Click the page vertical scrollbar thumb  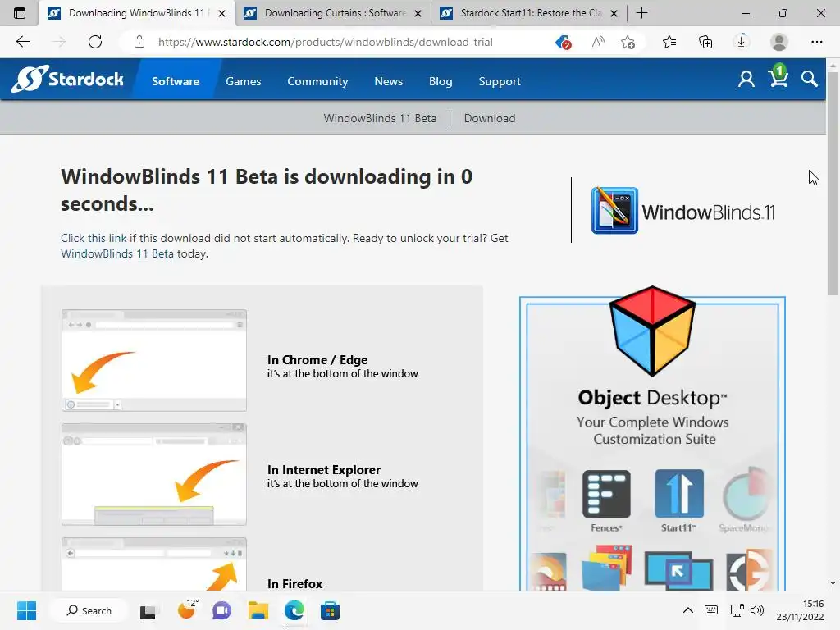tap(833, 184)
